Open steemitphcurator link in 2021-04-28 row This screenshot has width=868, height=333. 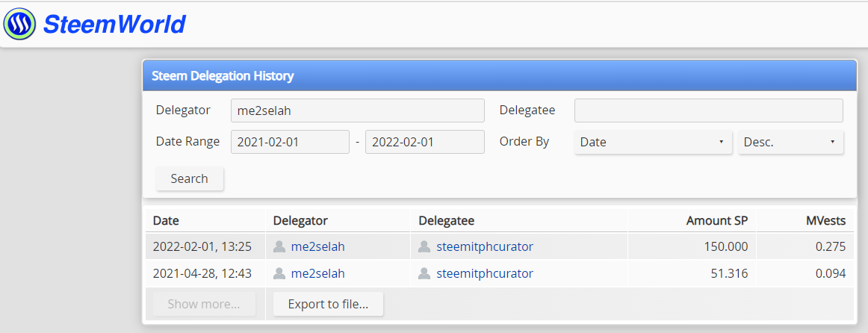tap(485, 273)
